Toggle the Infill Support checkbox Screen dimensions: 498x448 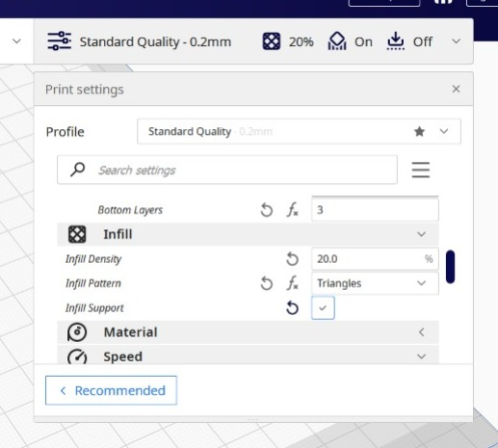(323, 308)
